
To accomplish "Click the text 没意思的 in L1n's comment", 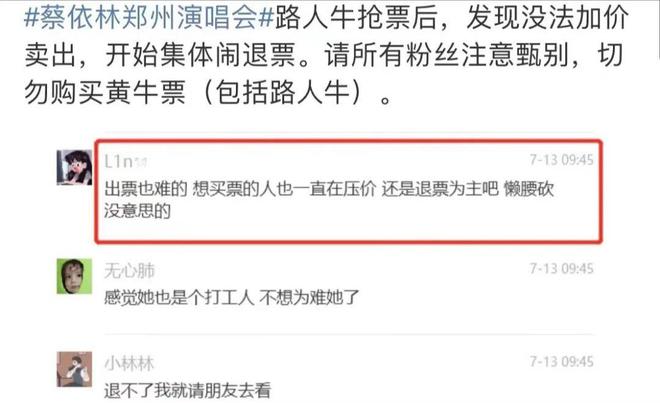I will 137,211.
